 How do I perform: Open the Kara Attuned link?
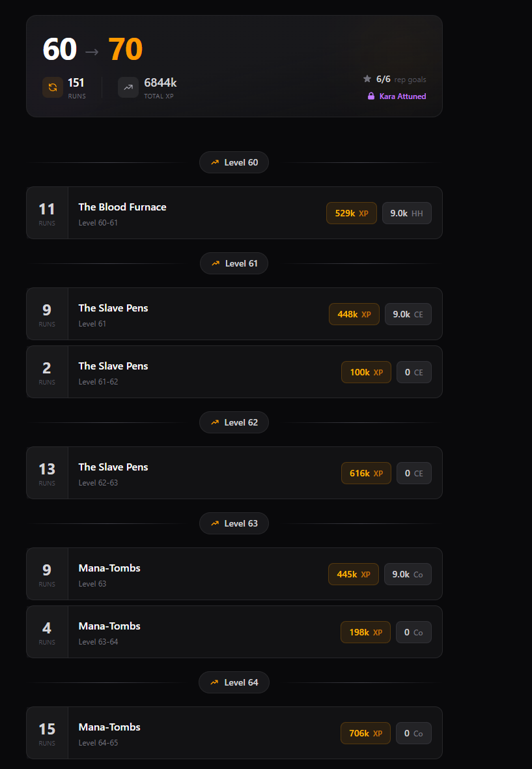click(402, 96)
